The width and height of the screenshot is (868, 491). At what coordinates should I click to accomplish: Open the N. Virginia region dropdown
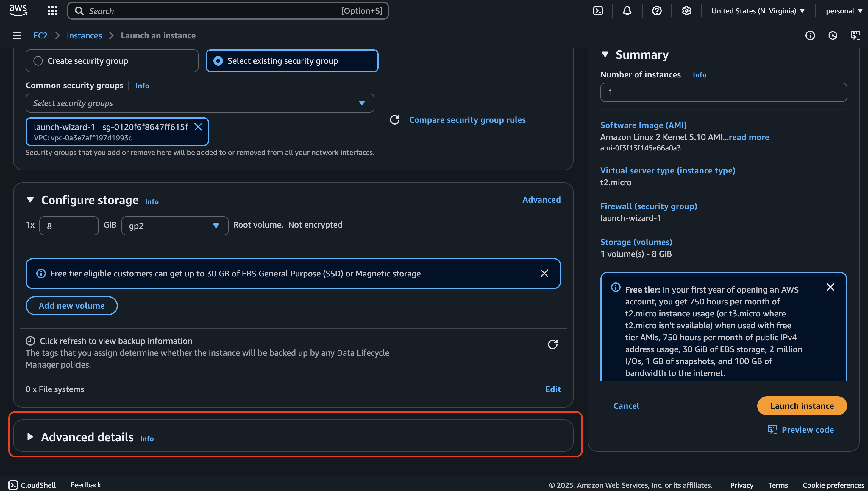(x=758, y=11)
